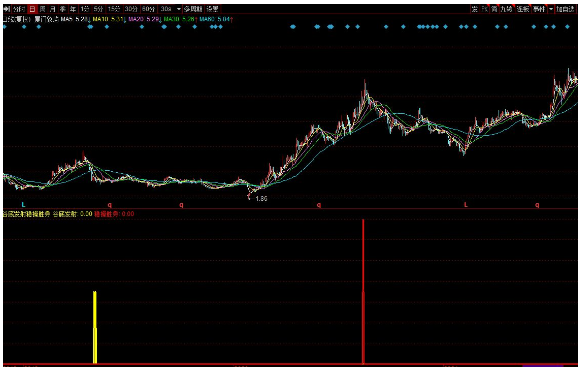The width and height of the screenshot is (578, 368).
Task: Select the 日 daily period tab
Action: [x=32, y=9]
